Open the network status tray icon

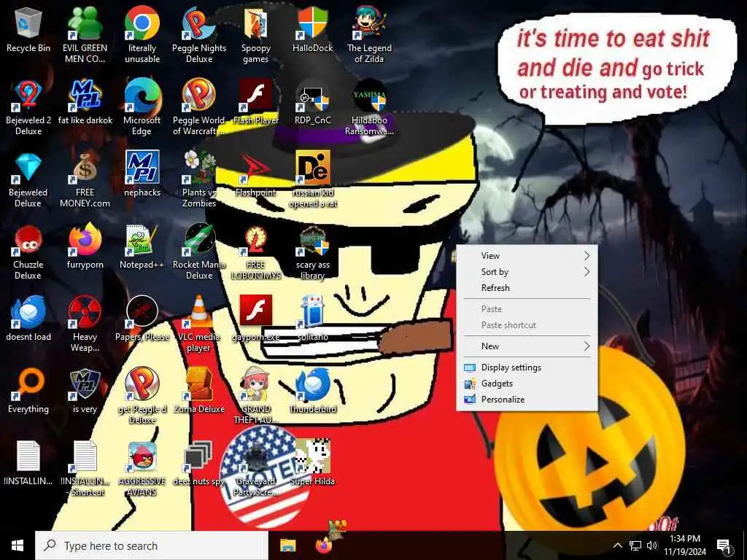[x=635, y=545]
